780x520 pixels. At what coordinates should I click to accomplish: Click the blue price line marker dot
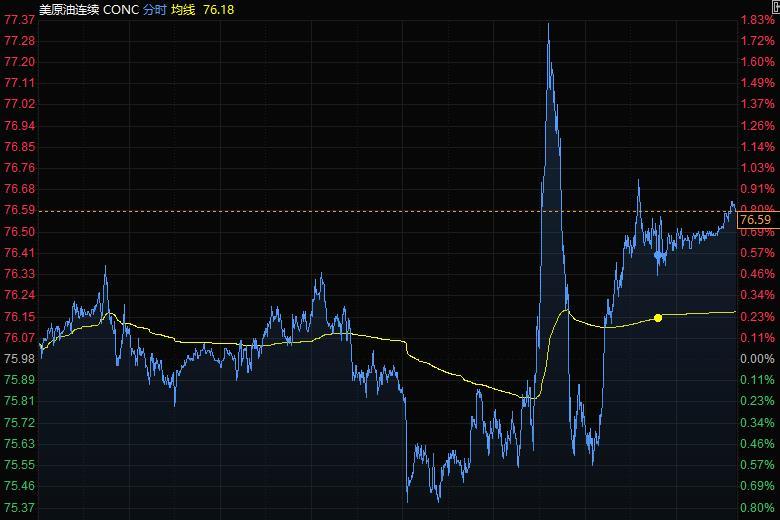coord(658,256)
